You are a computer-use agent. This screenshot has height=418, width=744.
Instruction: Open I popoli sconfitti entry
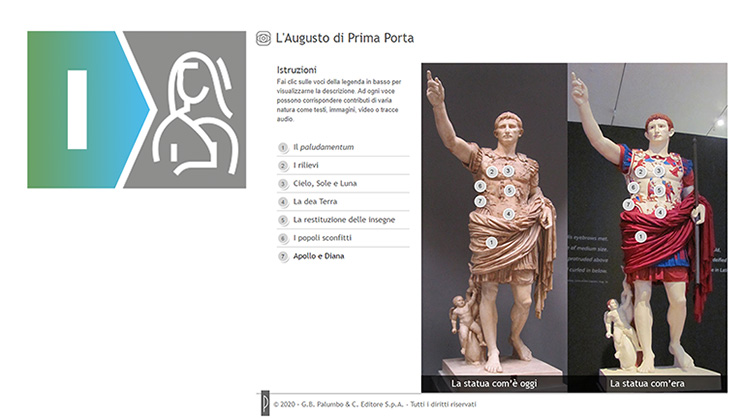click(x=343, y=238)
